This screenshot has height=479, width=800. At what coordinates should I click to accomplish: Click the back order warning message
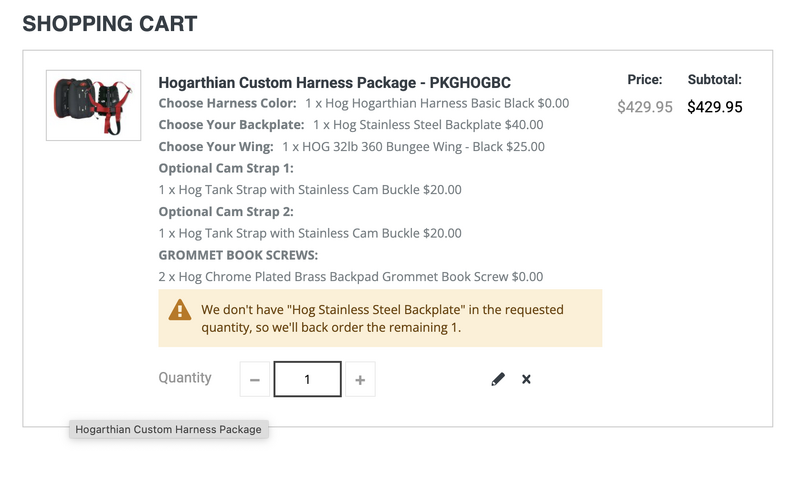pyautogui.click(x=382, y=318)
